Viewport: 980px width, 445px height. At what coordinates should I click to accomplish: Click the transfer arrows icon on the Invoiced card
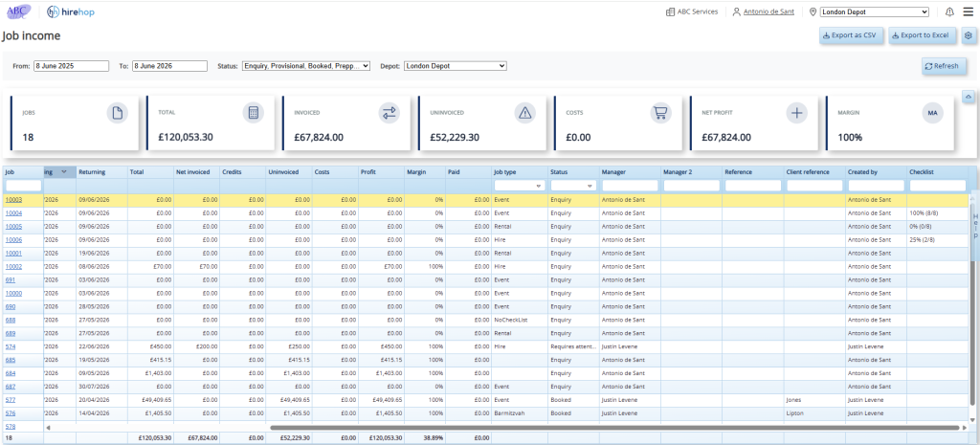click(x=389, y=113)
